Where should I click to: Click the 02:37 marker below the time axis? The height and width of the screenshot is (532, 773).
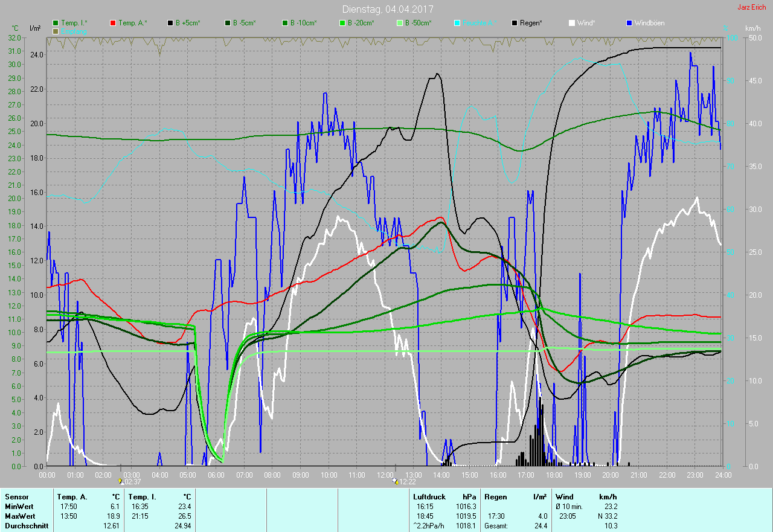point(129,481)
